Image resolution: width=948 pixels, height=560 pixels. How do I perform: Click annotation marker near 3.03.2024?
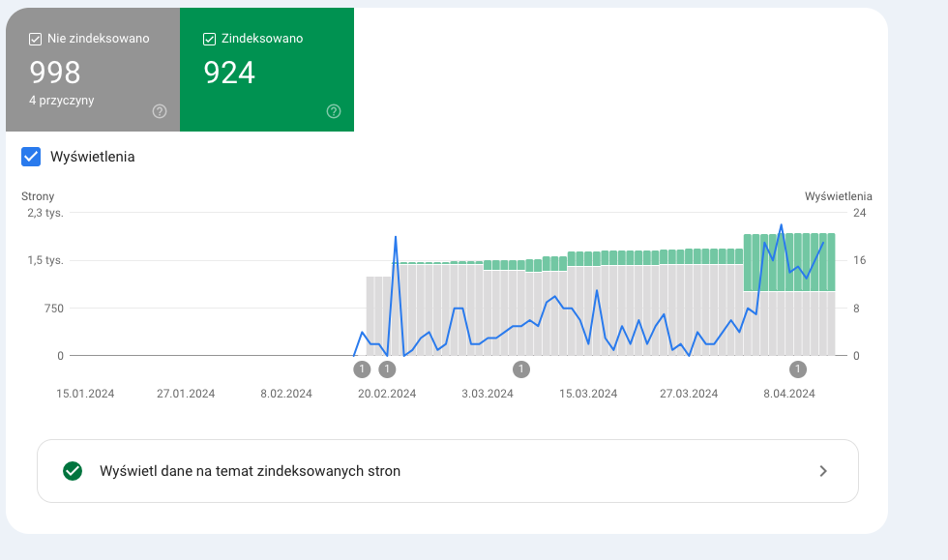pyautogui.click(x=521, y=368)
